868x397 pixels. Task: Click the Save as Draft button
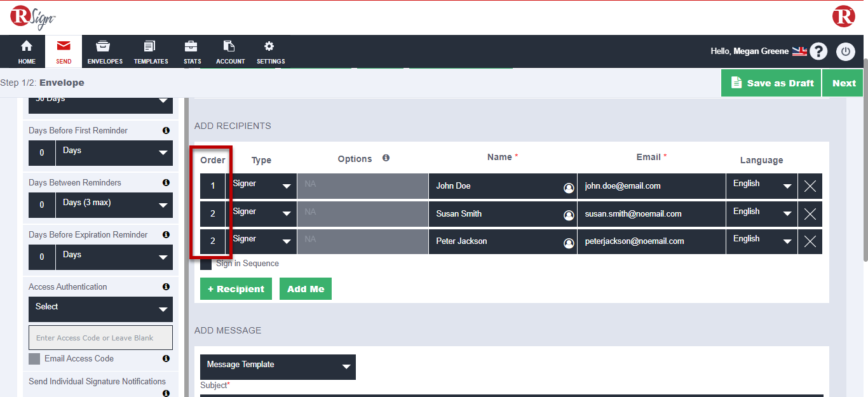pyautogui.click(x=771, y=83)
